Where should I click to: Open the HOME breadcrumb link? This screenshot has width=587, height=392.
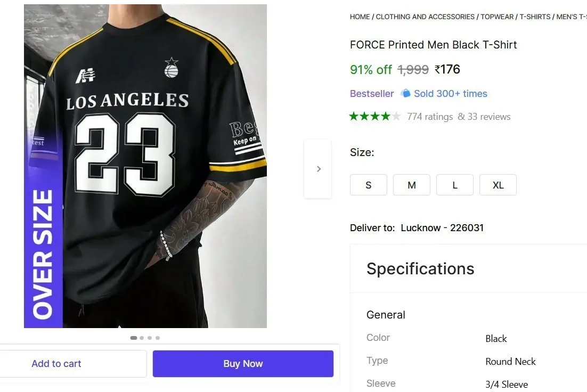pos(360,17)
